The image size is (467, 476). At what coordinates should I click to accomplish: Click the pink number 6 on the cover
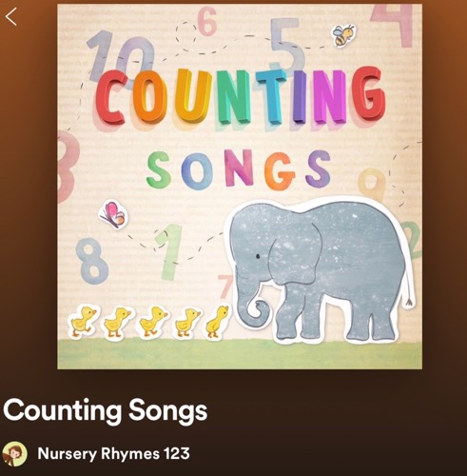coord(207,21)
